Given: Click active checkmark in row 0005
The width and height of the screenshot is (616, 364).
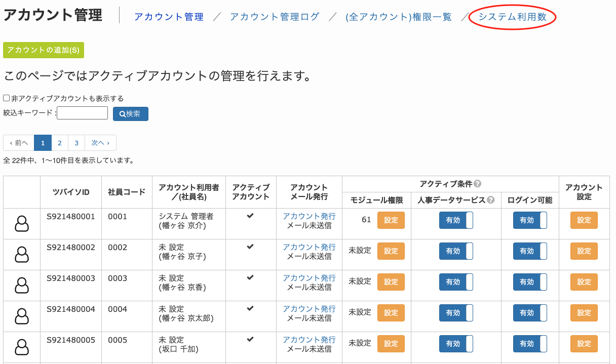Looking at the screenshot, I should coord(250,339).
